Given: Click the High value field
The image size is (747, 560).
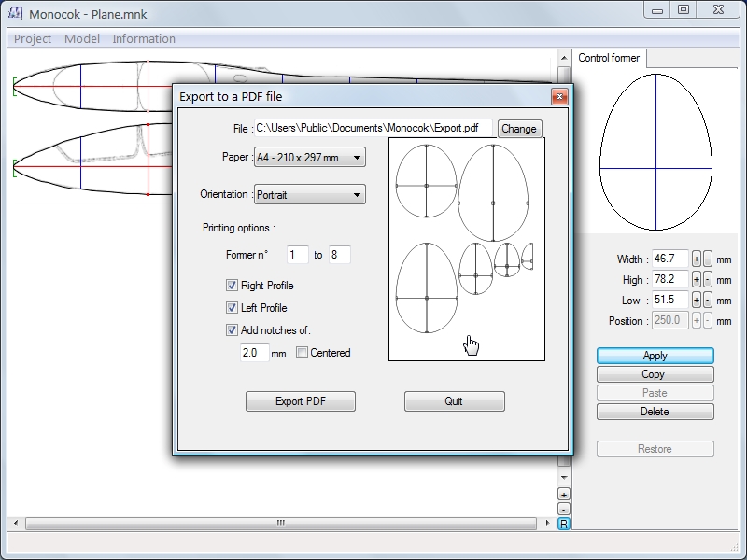Looking at the screenshot, I should (670, 279).
